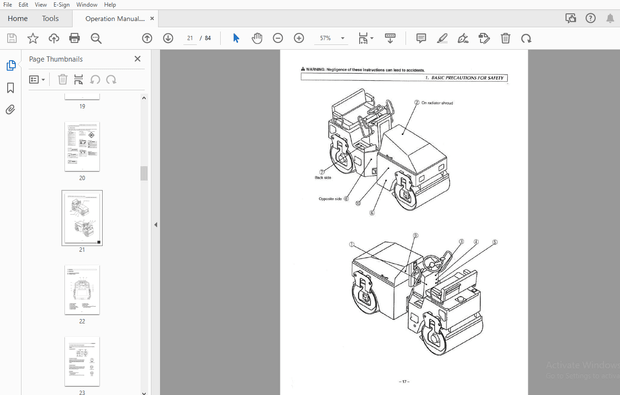This screenshot has height=395, width=620.
Task: Rotate thumbnails counterclockwise
Action: (x=95, y=80)
